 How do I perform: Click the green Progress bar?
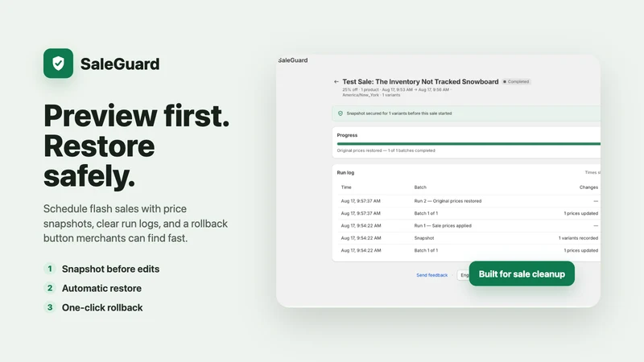click(x=469, y=144)
